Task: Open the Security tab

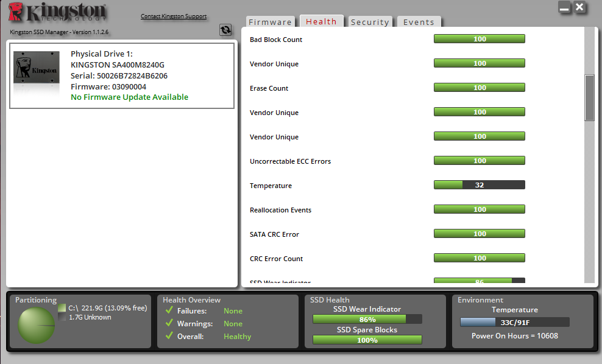Action: click(370, 22)
